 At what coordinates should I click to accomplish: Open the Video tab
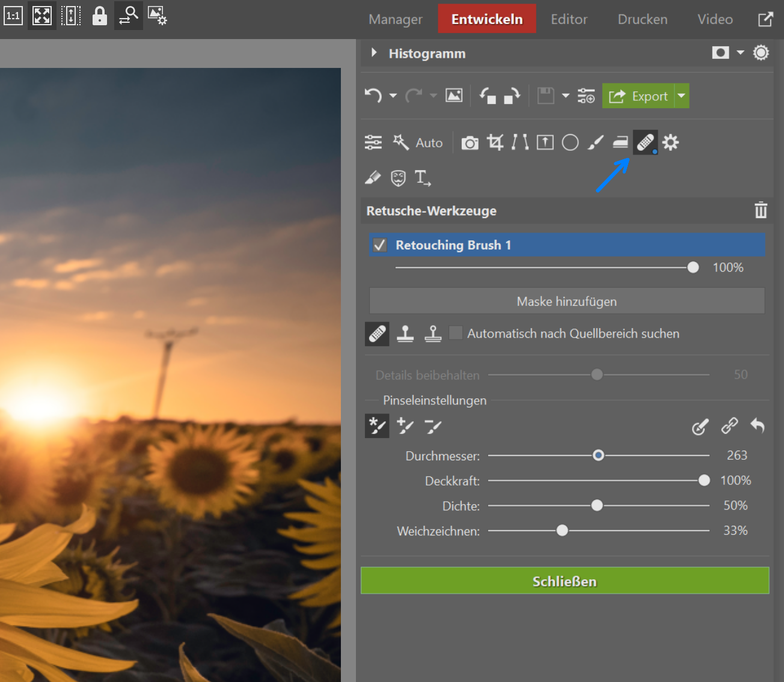[x=715, y=19]
